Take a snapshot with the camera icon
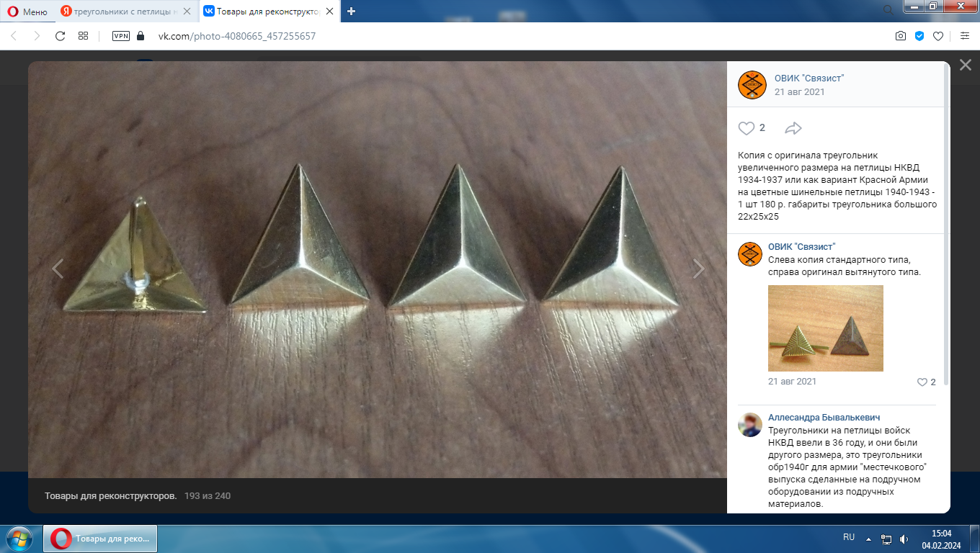The height and width of the screenshot is (553, 980). pyautogui.click(x=900, y=36)
